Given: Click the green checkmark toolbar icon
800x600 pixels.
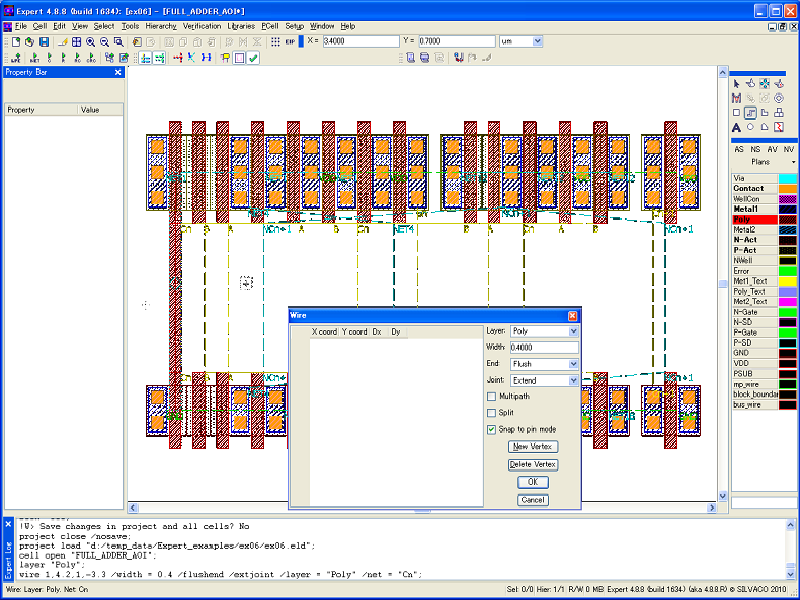Looking at the screenshot, I should (254, 58).
